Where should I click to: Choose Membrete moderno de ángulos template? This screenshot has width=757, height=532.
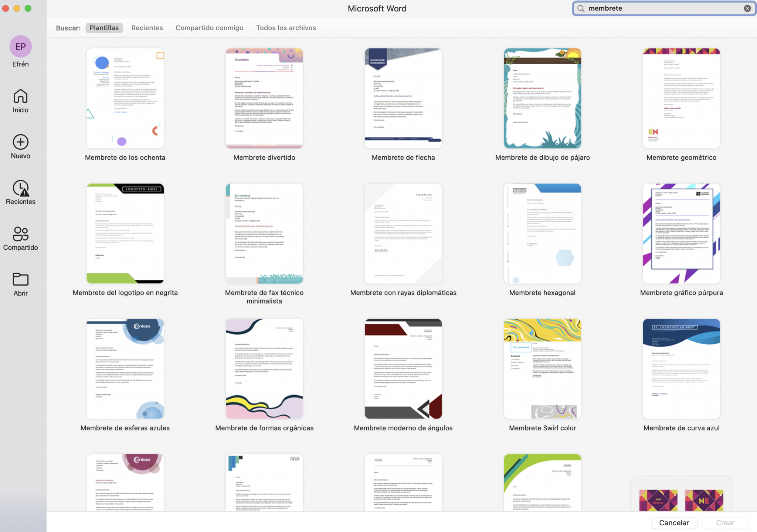point(403,369)
